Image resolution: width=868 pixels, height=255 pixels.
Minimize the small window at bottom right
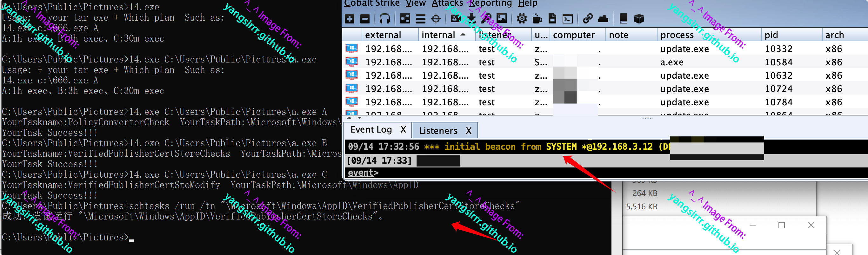753,226
